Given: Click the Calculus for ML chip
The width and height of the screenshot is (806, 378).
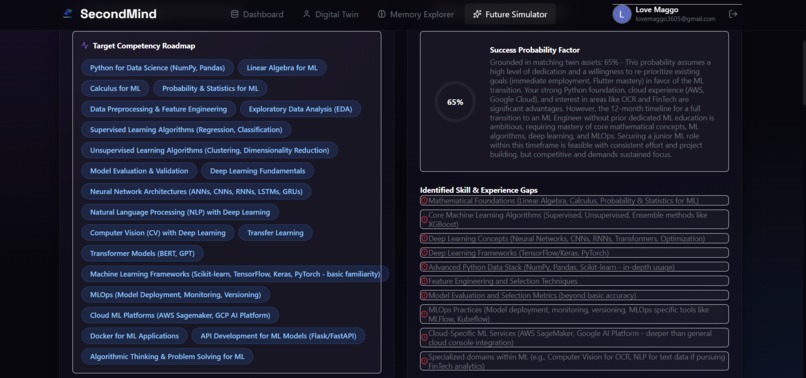Looking at the screenshot, I should pyautogui.click(x=115, y=88).
